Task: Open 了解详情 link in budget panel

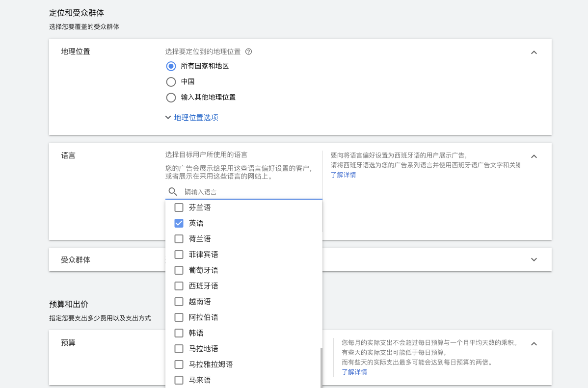Action: (354, 372)
